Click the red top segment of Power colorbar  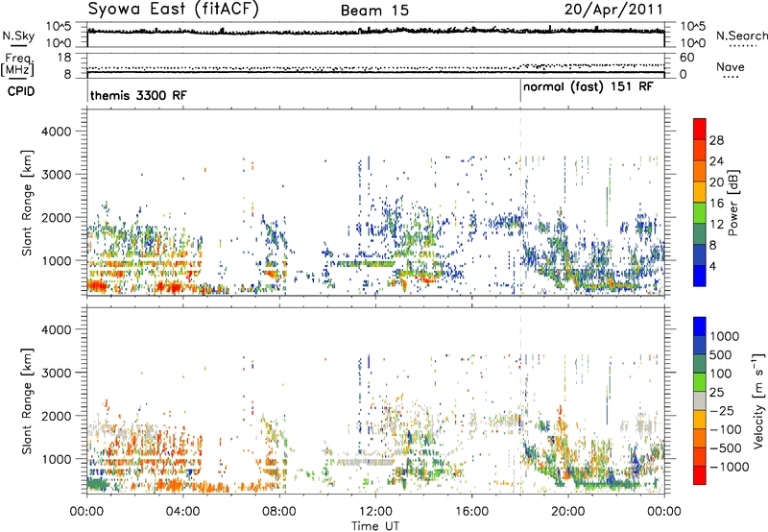(700, 129)
